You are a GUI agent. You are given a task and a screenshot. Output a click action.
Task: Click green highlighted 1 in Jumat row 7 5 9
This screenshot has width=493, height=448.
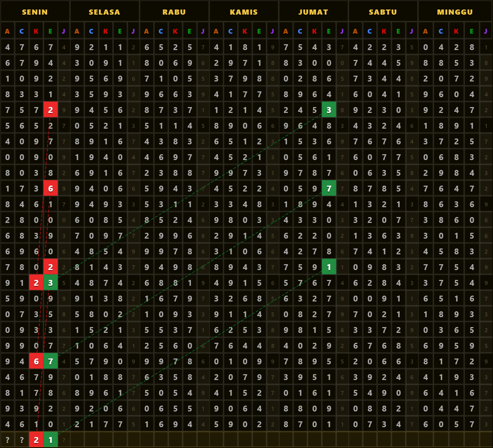click(x=329, y=267)
